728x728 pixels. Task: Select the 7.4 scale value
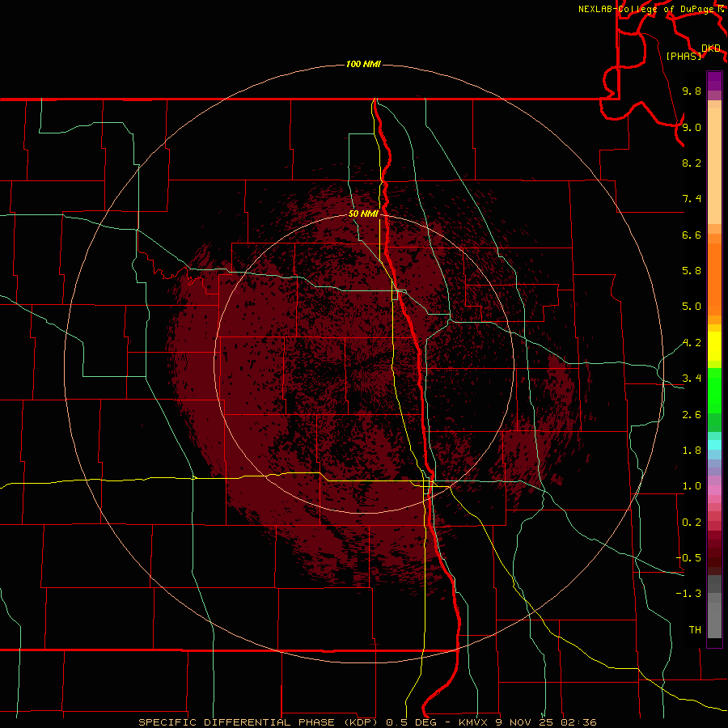point(692,199)
